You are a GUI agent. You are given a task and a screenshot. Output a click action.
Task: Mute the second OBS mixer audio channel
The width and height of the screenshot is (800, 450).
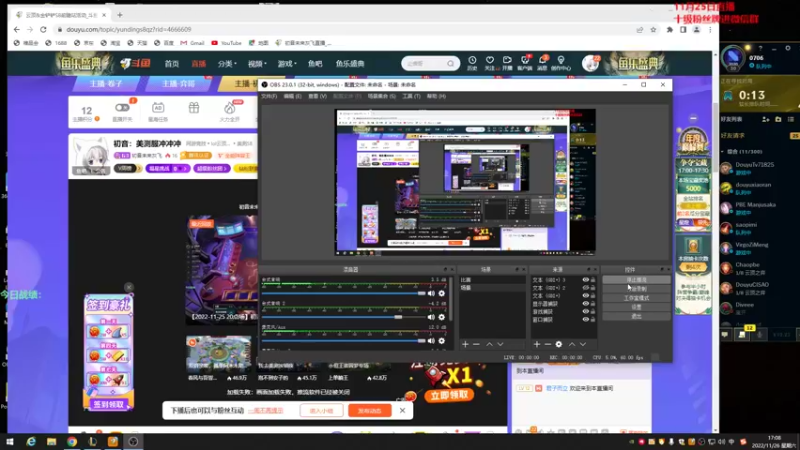431,317
